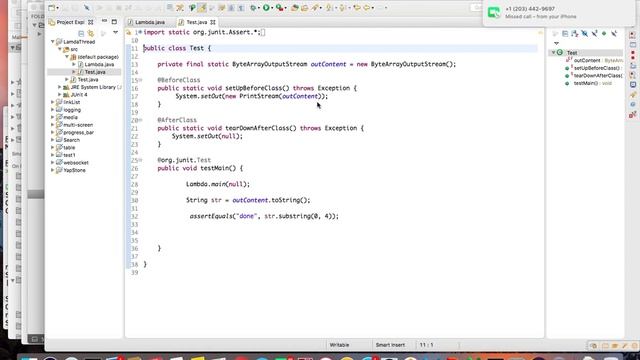
Task: Collapse the import fold on line 1
Action: 140,32
